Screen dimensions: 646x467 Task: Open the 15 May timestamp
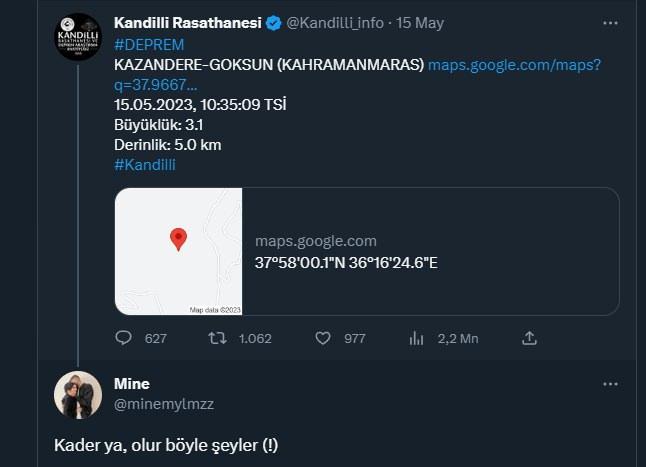point(420,23)
